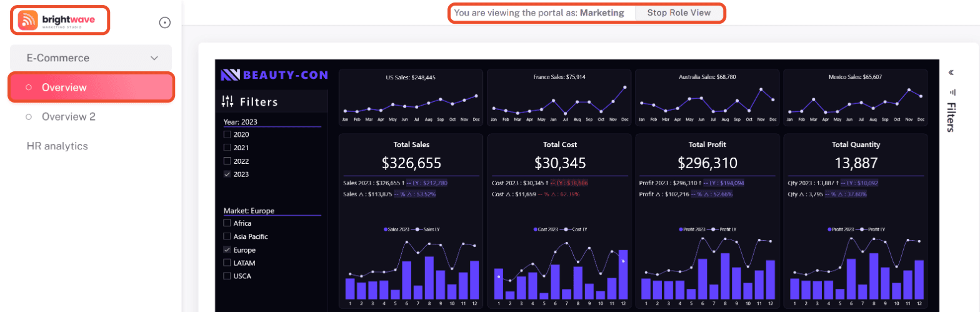Viewport: 980px width, 312px height.
Task: Open the vertical Filters side panel
Action: click(x=951, y=118)
